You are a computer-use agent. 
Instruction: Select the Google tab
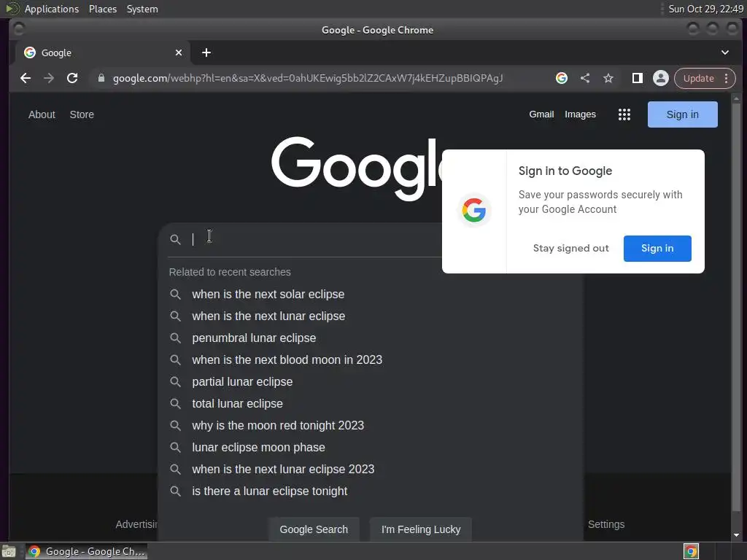click(102, 52)
